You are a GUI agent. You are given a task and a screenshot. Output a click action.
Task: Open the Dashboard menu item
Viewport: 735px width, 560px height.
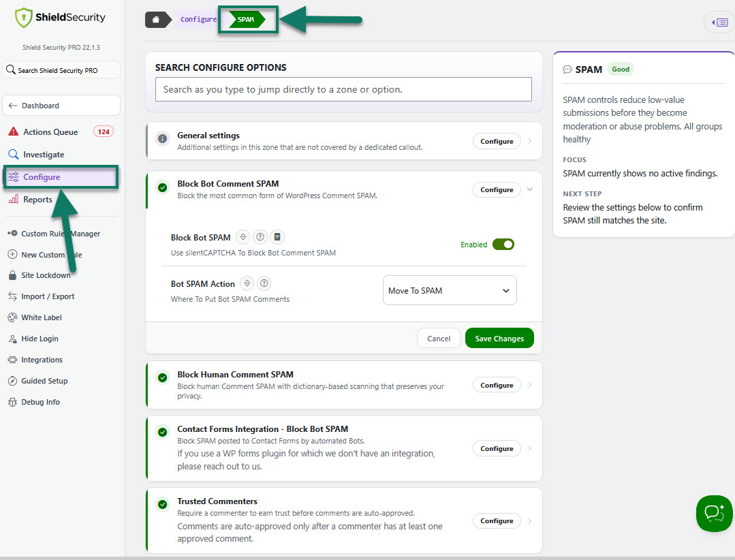point(61,106)
